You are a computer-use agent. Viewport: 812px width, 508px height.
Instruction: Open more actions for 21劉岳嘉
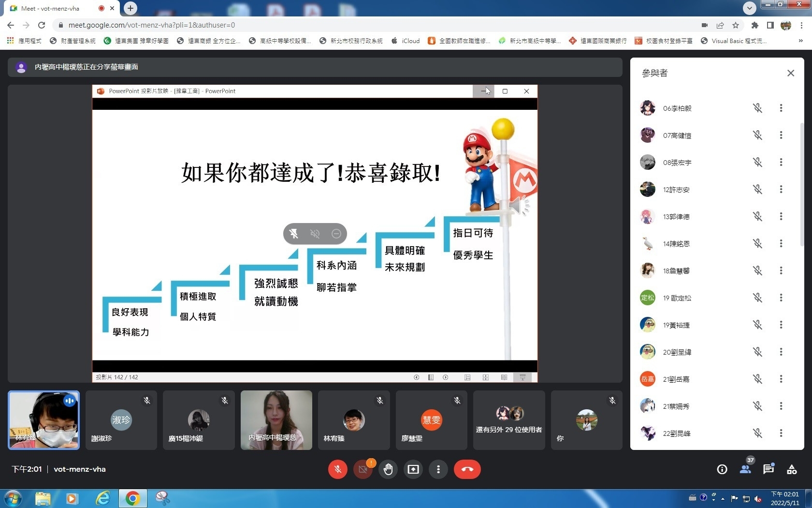pos(781,379)
